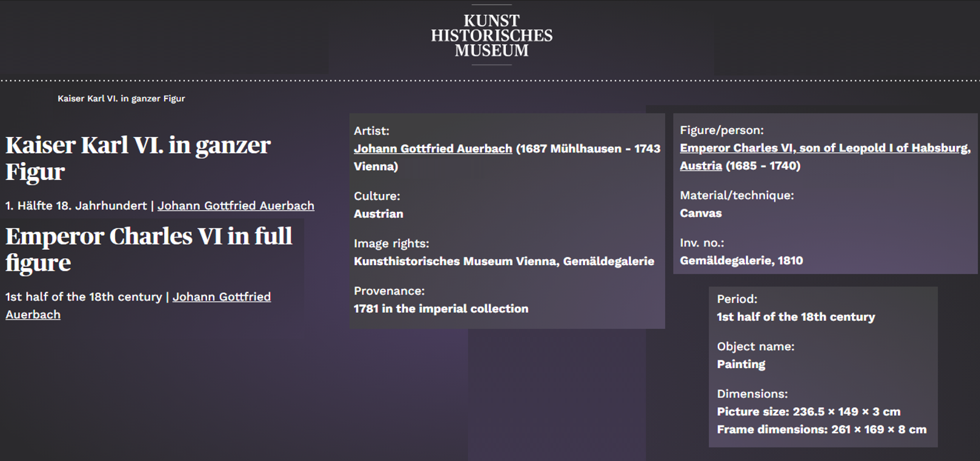Image resolution: width=980 pixels, height=461 pixels.
Task: Click the frame dimensions line
Action: (x=821, y=429)
